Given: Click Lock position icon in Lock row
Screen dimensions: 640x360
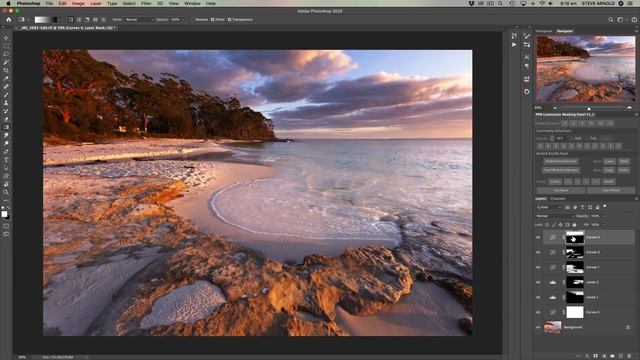Looking at the screenshot, I should tap(560, 224).
